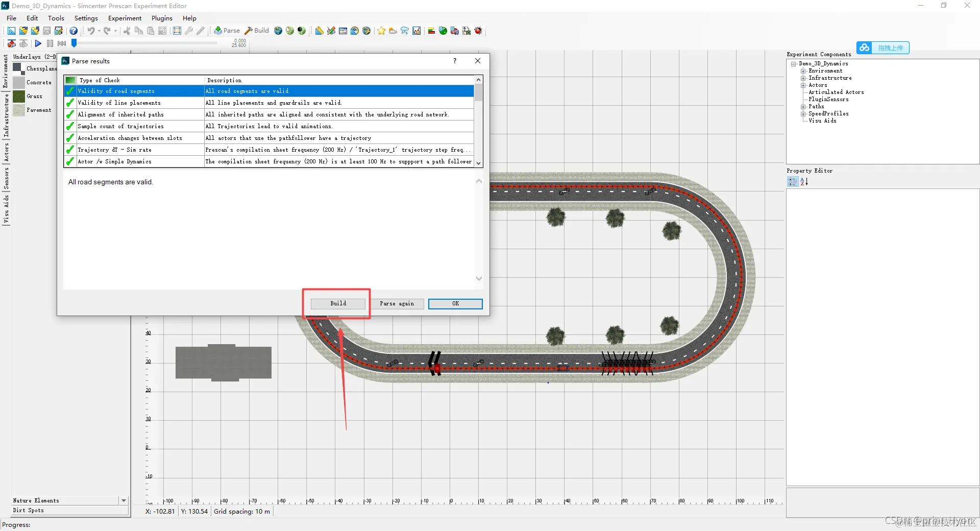Click the cloud weather icon in toolbar
Image resolution: width=980 pixels, height=531 pixels.
click(x=393, y=31)
